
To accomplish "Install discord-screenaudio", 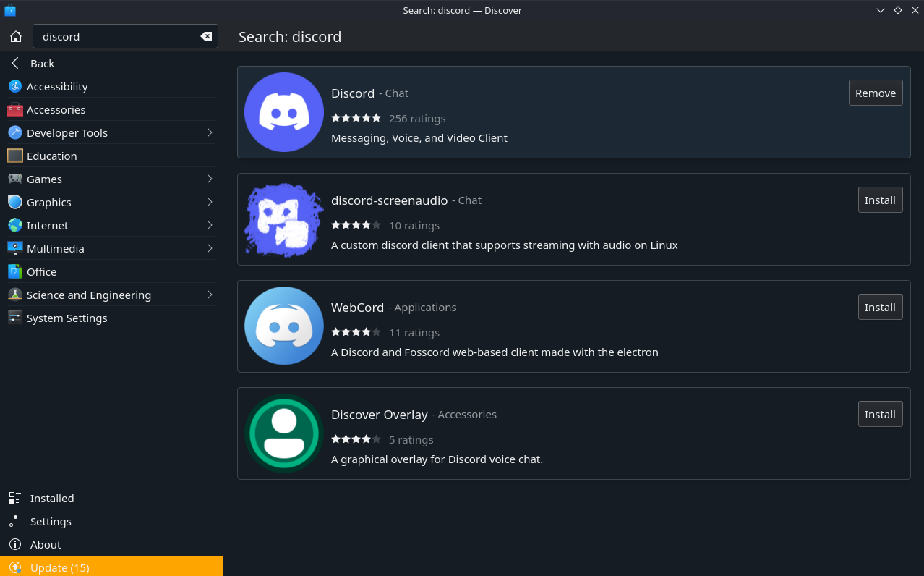I will [880, 200].
